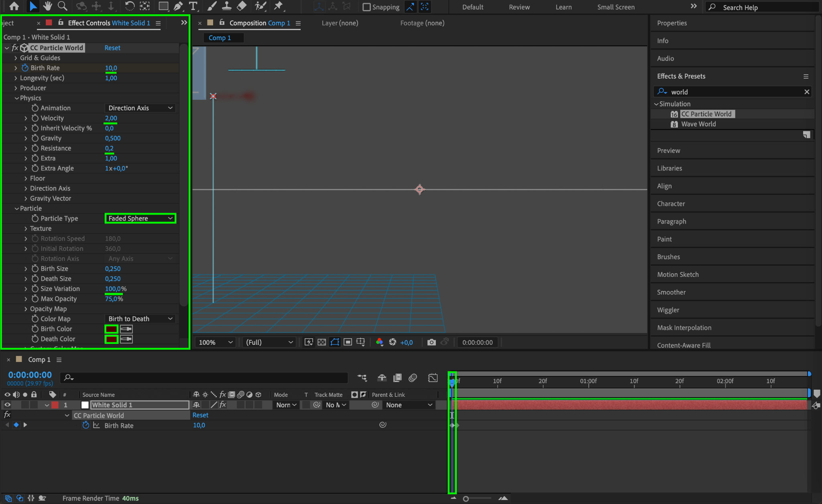822x504 pixels.
Task: Open the Layer (none) panel tab
Action: [x=340, y=23]
